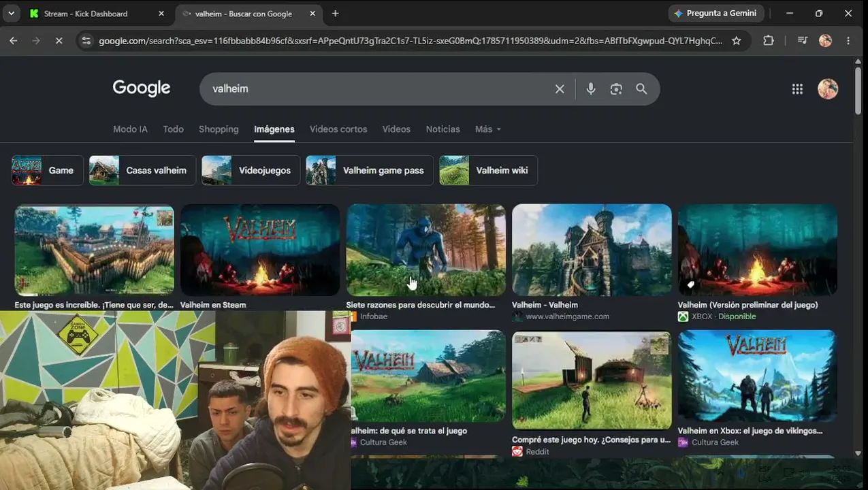The width and height of the screenshot is (868, 490).
Task: Filter by the Valheim game pass chip
Action: (370, 170)
